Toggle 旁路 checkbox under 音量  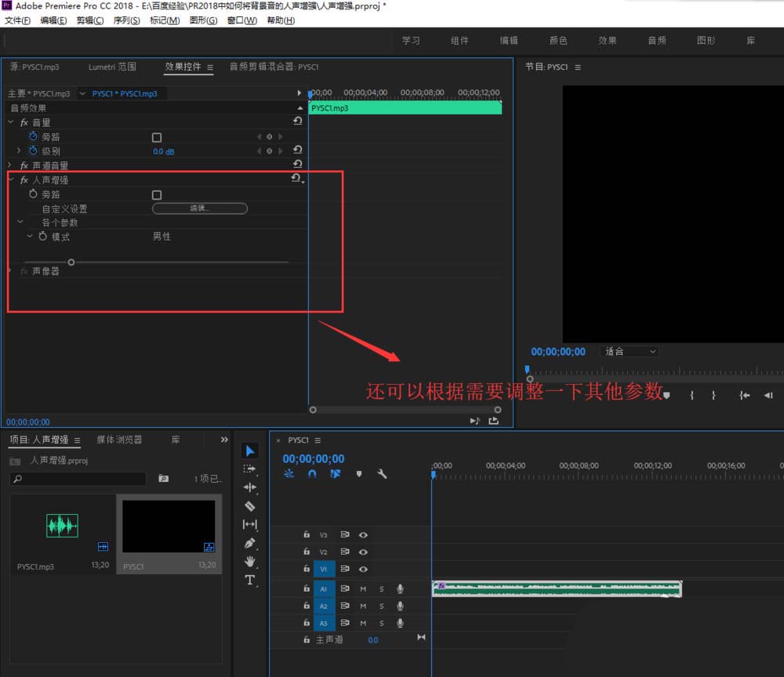(x=157, y=137)
